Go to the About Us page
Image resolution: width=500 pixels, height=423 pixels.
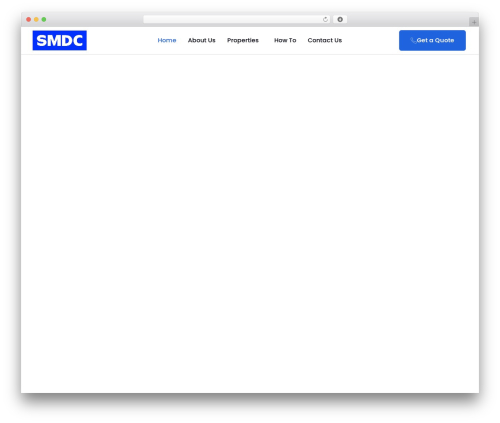(x=202, y=40)
